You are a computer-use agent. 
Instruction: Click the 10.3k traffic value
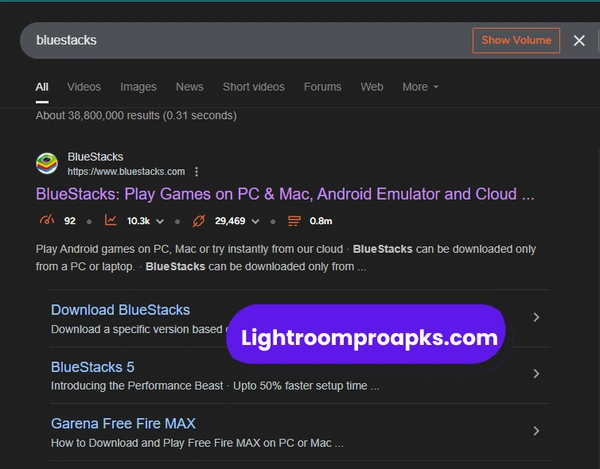[x=138, y=221]
